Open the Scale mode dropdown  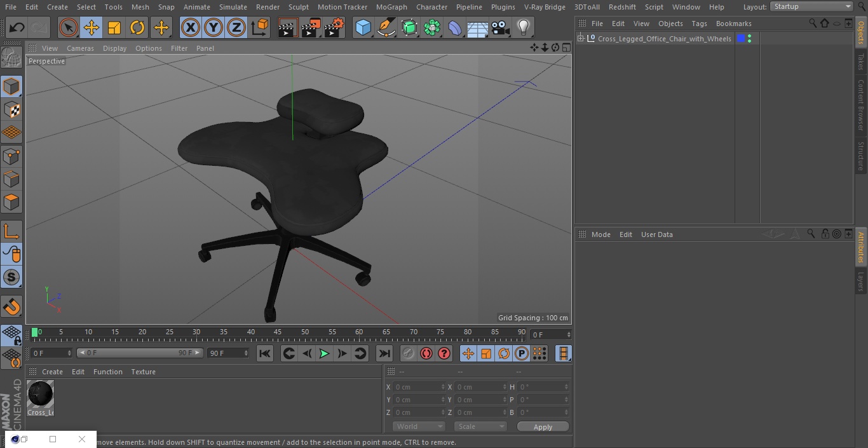[480, 426]
